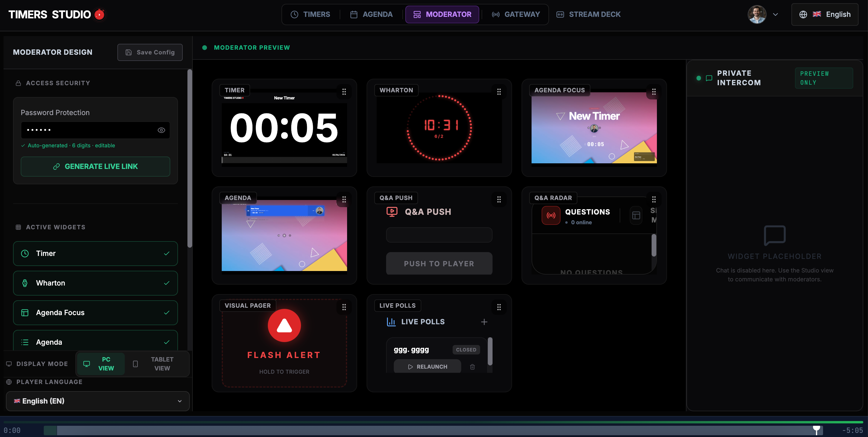Click the Q&A Push screen icon
Screen dimensions: 868x437
(x=392, y=212)
